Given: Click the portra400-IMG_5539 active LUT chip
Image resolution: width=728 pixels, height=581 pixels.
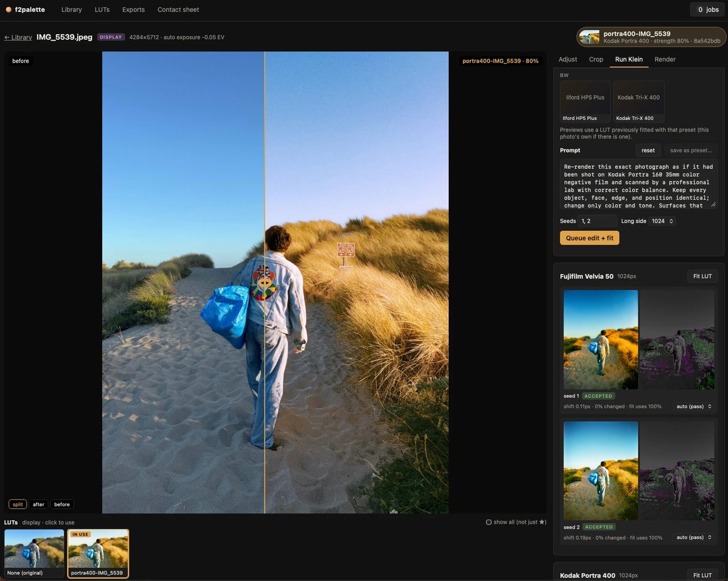Looking at the screenshot, I should [x=651, y=37].
